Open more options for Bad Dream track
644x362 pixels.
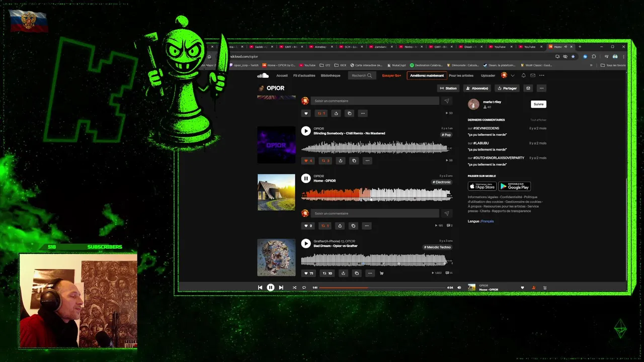point(370,274)
